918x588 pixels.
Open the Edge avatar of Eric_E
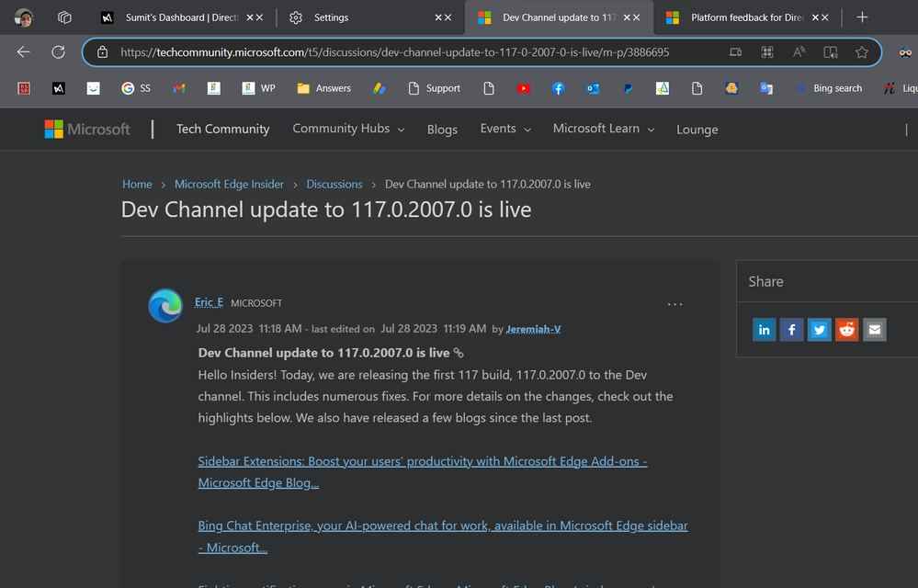point(165,305)
